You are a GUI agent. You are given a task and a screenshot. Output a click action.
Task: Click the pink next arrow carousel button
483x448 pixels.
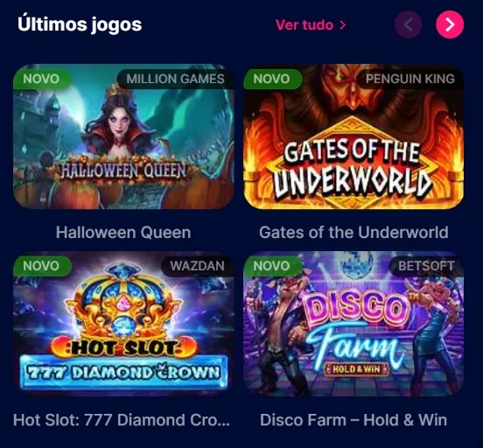point(450,24)
